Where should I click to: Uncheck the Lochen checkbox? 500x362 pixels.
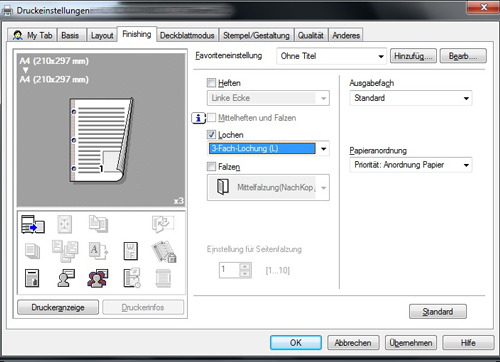pos(211,135)
